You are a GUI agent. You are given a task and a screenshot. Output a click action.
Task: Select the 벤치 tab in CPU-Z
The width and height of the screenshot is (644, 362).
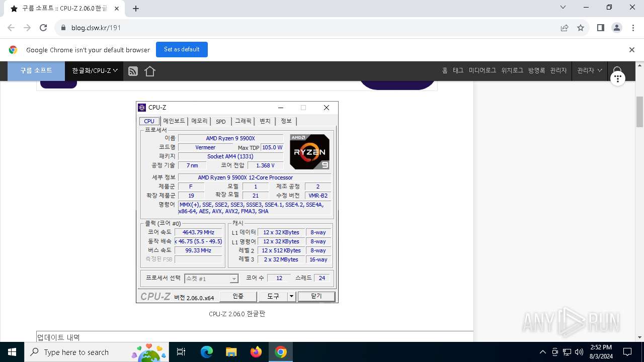(x=265, y=121)
